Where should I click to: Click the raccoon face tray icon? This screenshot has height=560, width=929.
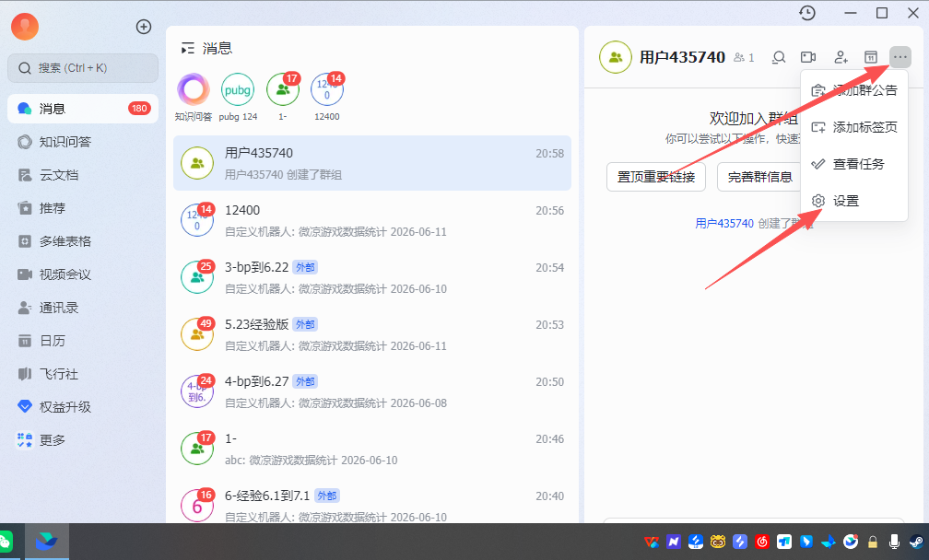[x=717, y=542]
